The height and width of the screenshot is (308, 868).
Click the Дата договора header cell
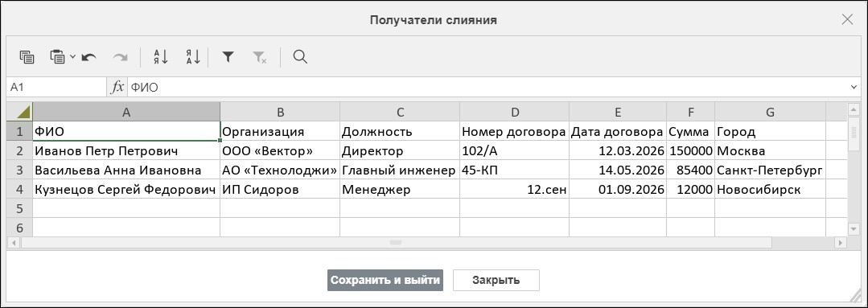618,132
